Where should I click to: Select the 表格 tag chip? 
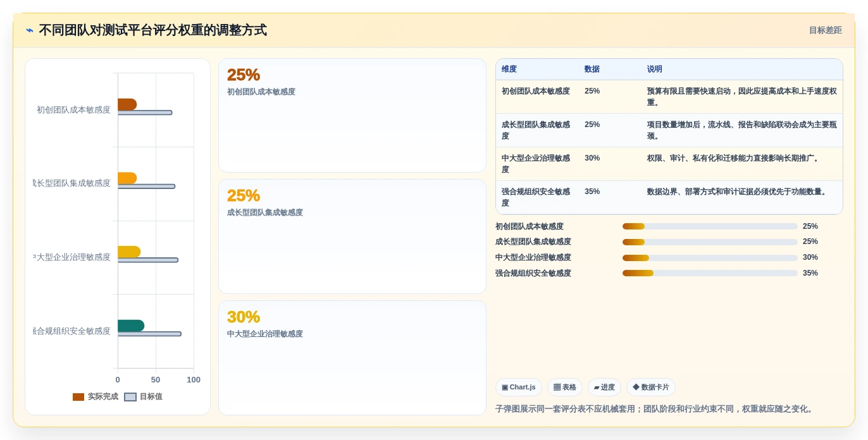(565, 388)
